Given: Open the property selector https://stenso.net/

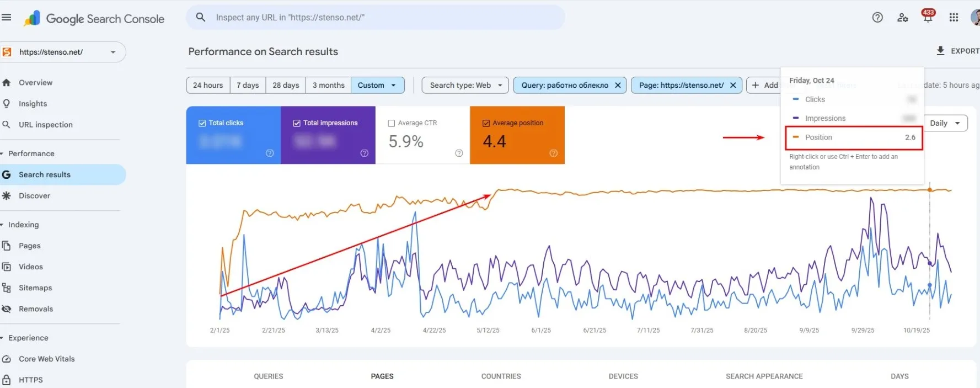Looking at the screenshot, I should click(x=63, y=52).
